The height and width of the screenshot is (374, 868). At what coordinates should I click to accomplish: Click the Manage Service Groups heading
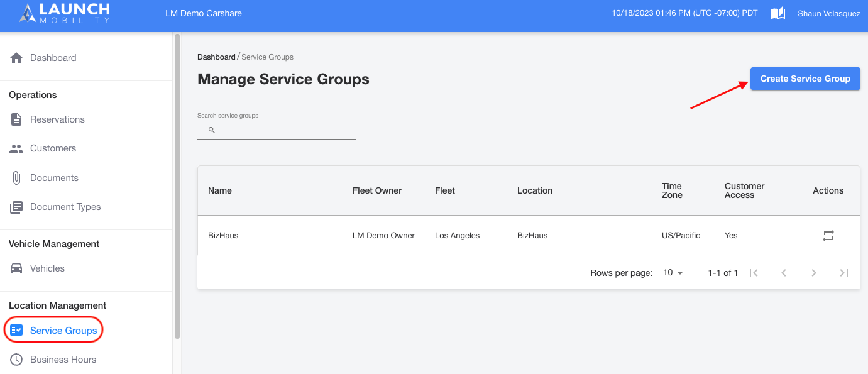point(283,79)
